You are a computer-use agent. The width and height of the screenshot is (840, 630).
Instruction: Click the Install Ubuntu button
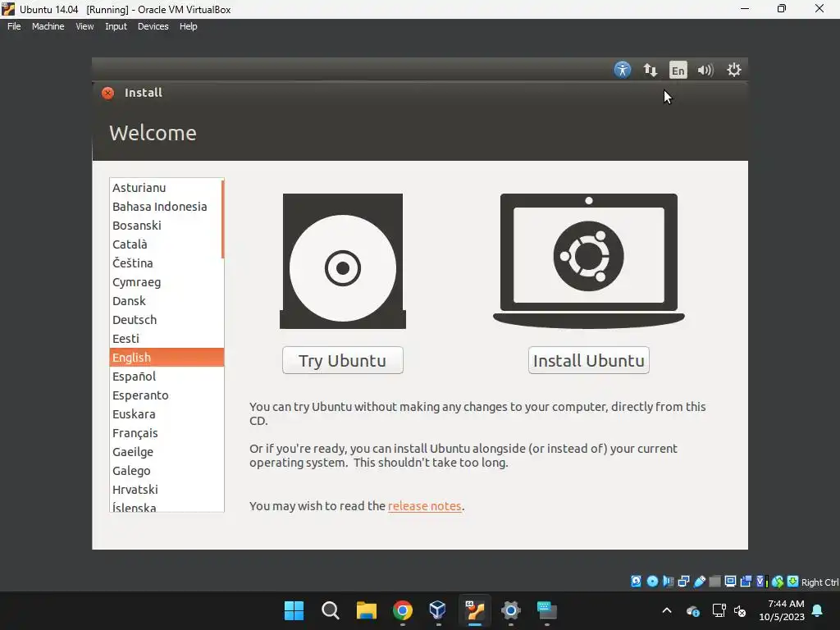(589, 361)
